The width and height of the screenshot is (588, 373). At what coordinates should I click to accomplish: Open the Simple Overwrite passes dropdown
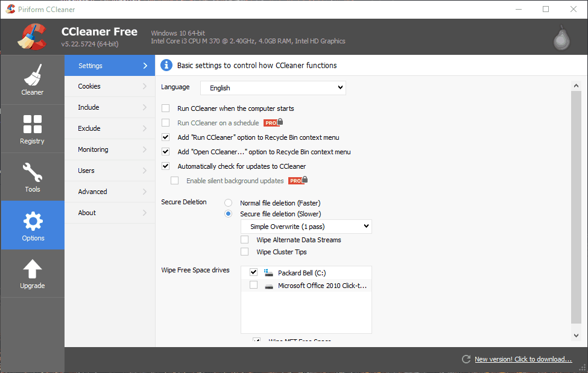click(306, 226)
